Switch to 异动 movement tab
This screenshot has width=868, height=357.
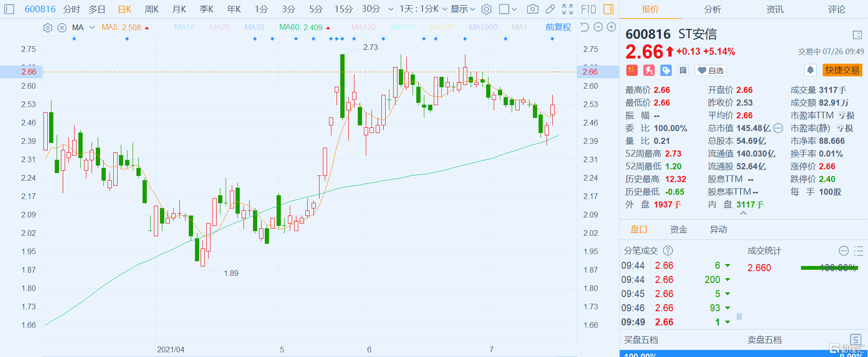coord(718,230)
